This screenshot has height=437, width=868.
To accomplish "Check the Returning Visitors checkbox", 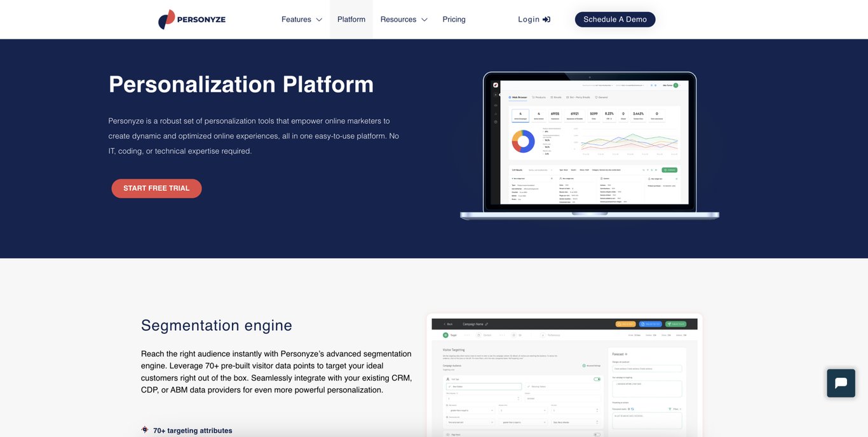I will [528, 386].
